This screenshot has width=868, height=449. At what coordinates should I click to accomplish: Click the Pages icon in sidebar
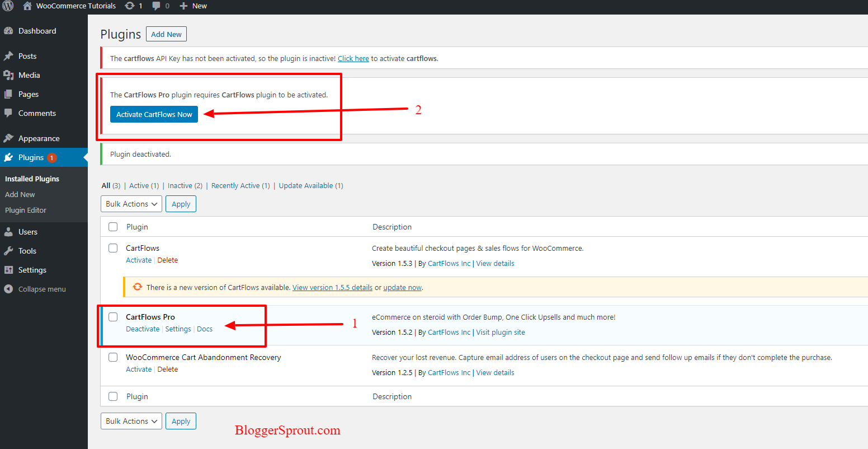click(8, 94)
